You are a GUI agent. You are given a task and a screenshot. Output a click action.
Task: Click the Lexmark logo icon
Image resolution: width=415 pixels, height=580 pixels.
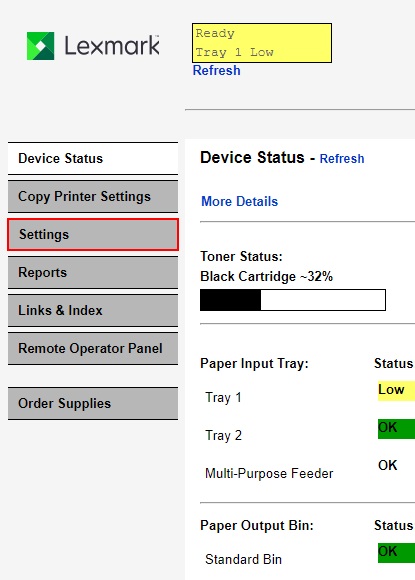pos(41,46)
